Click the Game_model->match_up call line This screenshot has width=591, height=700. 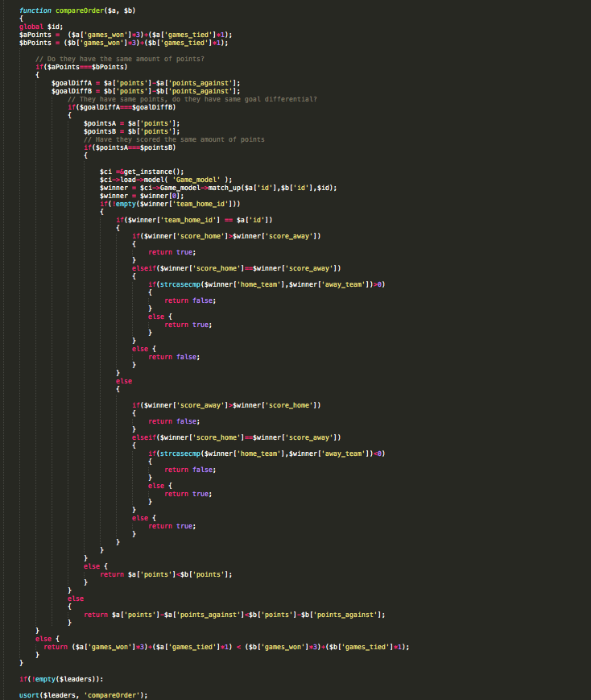tap(218, 188)
